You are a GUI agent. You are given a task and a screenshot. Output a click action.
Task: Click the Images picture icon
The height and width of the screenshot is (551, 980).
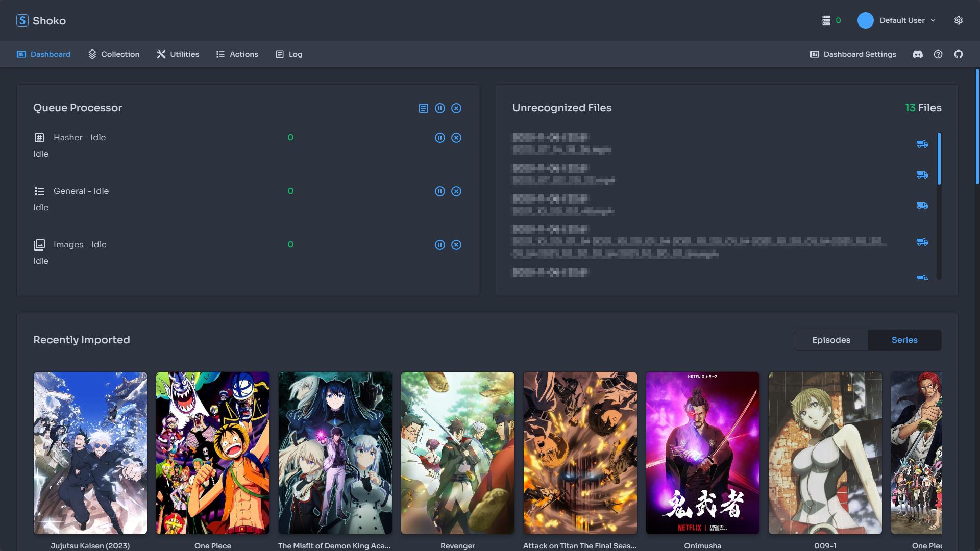click(x=39, y=245)
